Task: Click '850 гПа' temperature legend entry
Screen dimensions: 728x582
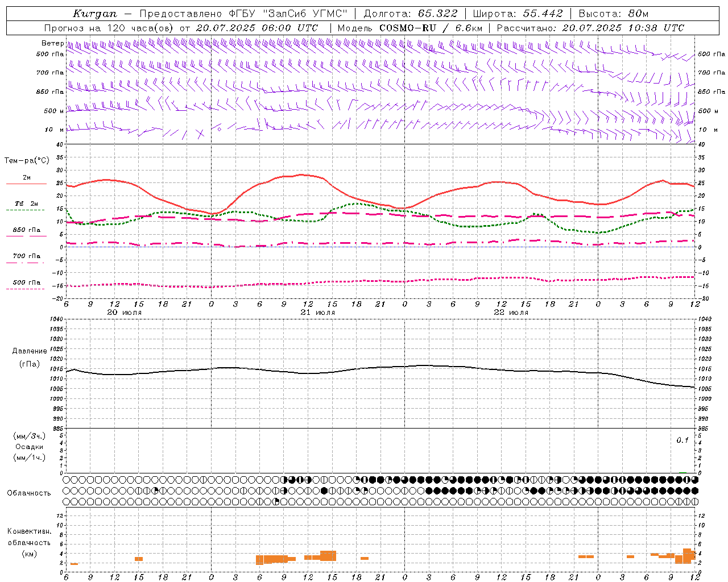Action: [x=27, y=230]
